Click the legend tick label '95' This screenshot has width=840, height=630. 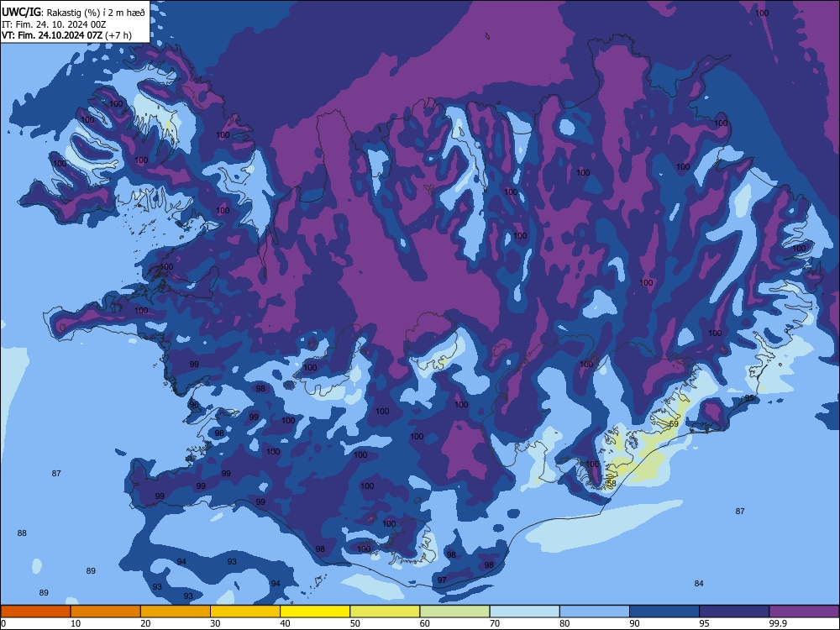point(705,623)
